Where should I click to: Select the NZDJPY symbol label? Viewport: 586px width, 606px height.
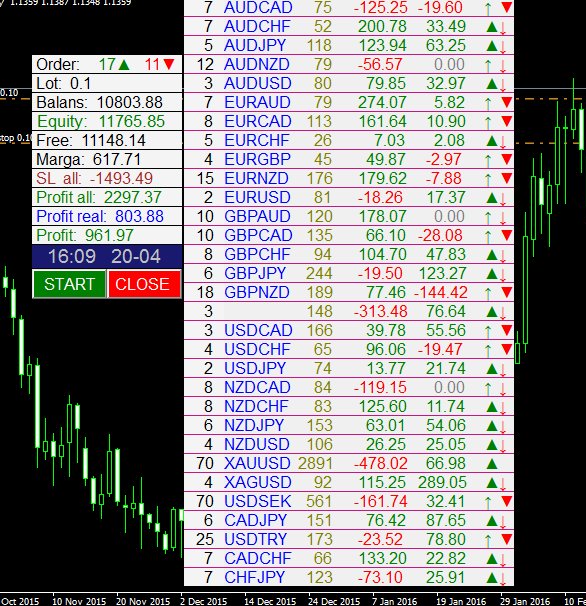pos(254,425)
